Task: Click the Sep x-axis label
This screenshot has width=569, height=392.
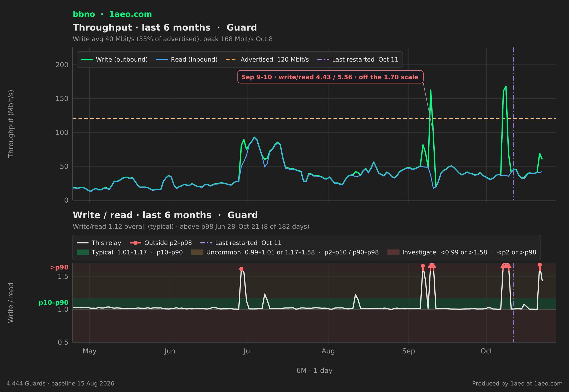Action: click(409, 351)
